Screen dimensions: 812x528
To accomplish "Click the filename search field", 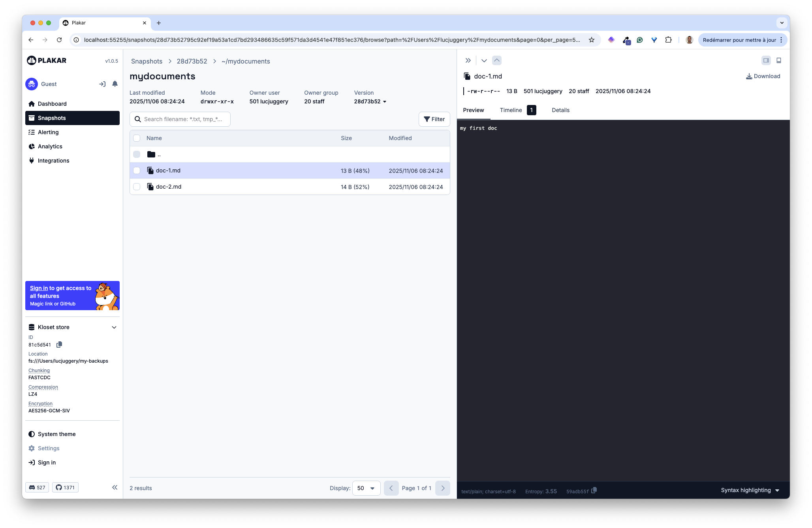I will [x=183, y=119].
